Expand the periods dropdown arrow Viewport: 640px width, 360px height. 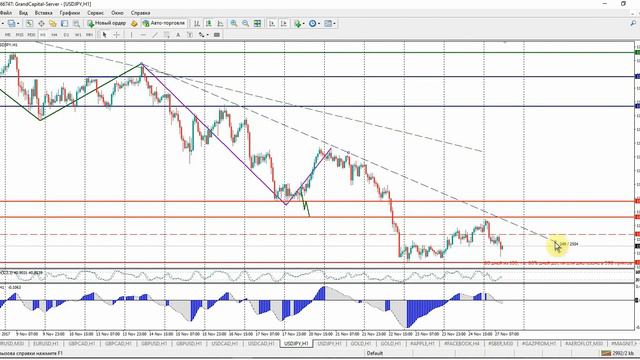point(319,24)
